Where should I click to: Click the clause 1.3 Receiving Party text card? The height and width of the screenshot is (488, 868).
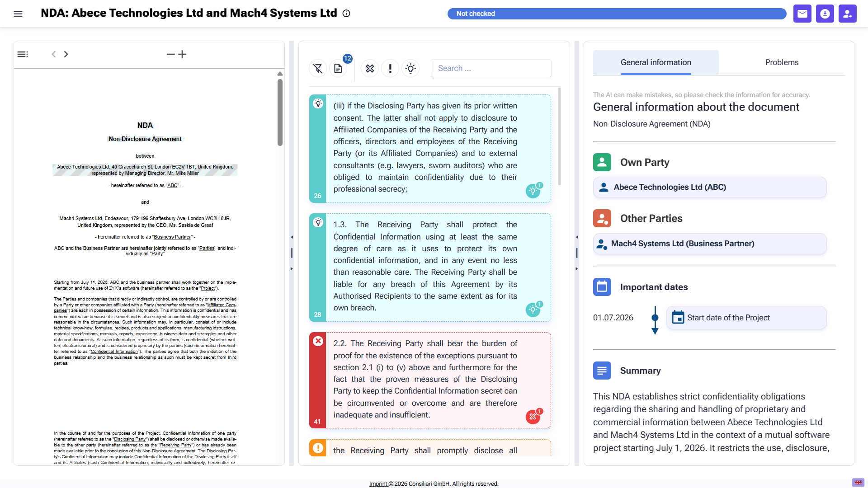425,266
